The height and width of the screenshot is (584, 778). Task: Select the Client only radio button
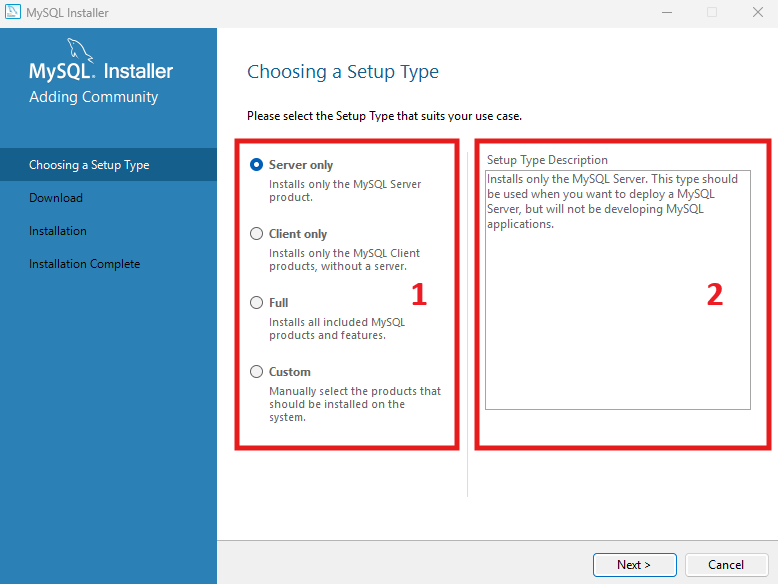pyautogui.click(x=256, y=234)
